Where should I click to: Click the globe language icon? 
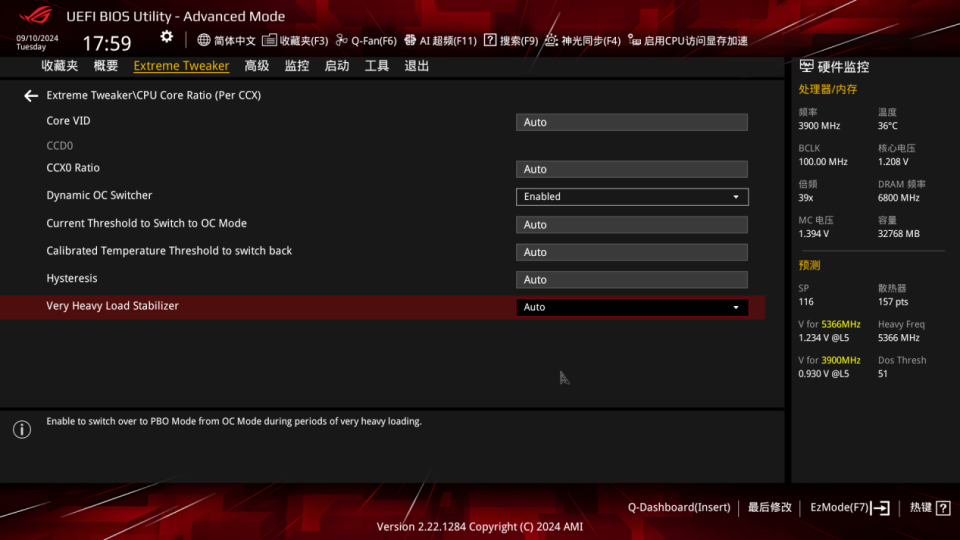coord(203,40)
